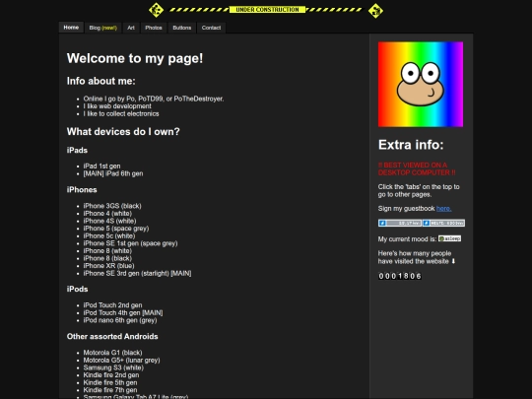Click 'iPhone SE 1st gen (space grey)' item

(131, 243)
